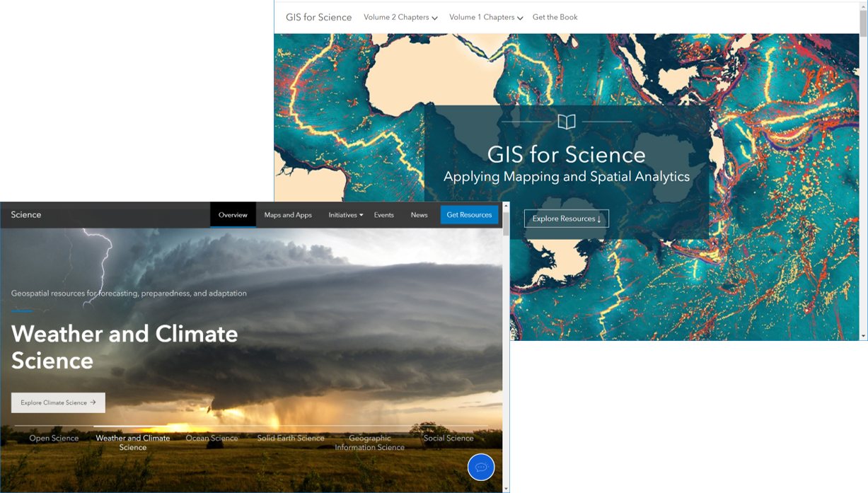Image resolution: width=868 pixels, height=493 pixels.
Task: Select the Ocean Science slide
Action: pos(212,439)
